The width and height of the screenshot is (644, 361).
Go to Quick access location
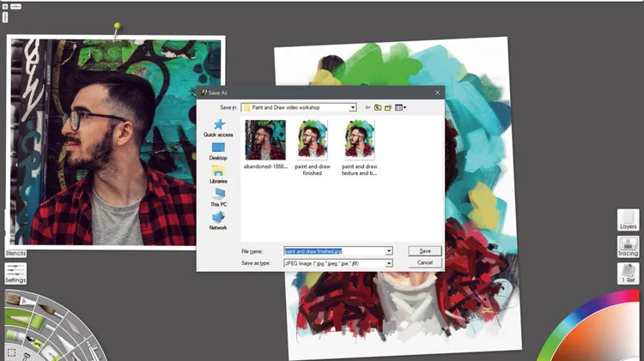tap(218, 128)
